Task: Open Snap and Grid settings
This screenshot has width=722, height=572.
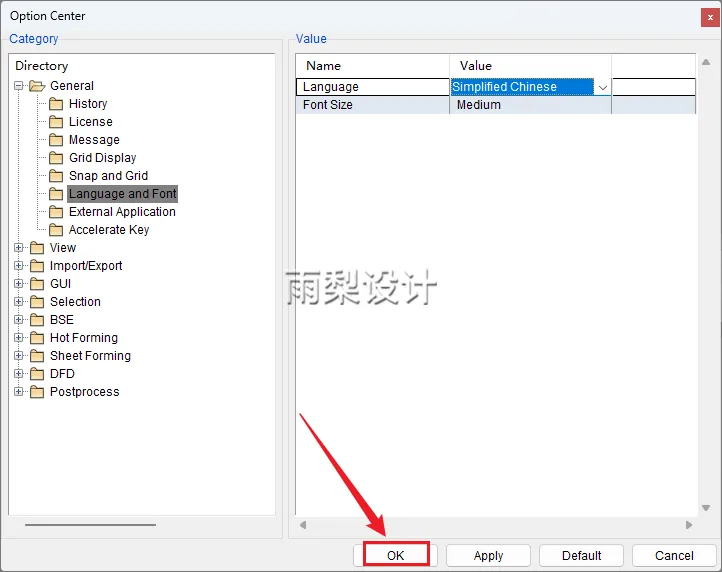Action: coord(109,175)
